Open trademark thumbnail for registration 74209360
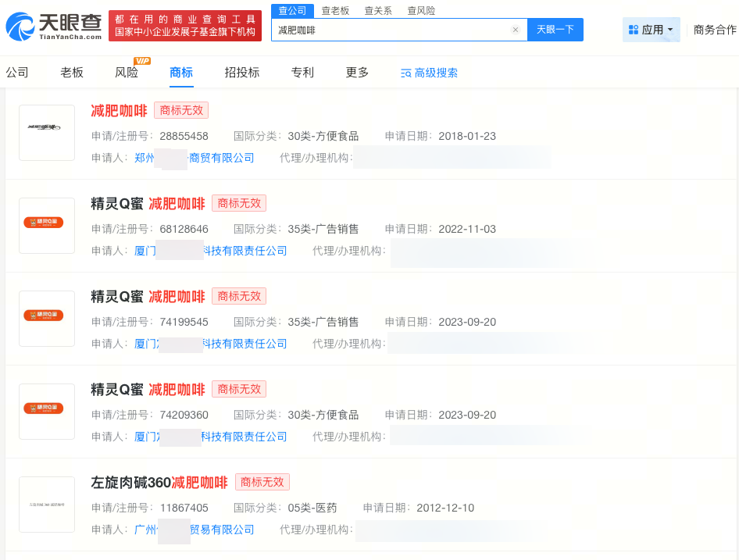The width and height of the screenshot is (739, 560). 47,412
